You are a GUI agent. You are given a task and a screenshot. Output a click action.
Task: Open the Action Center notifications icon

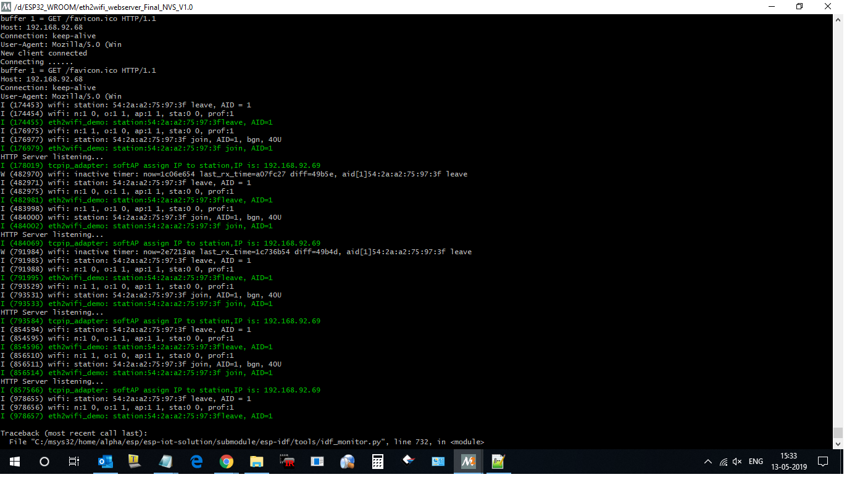pos(822,462)
